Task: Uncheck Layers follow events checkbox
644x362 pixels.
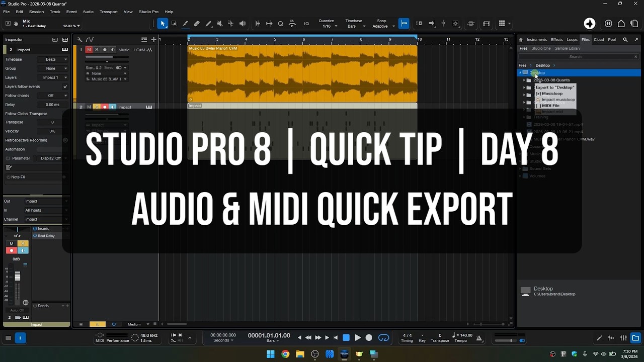Action: (x=65, y=86)
